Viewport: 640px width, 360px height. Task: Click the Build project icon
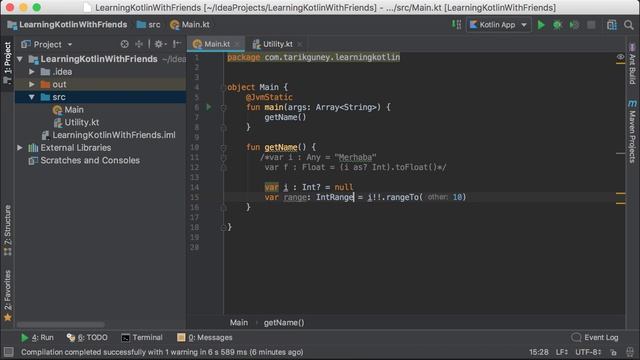coord(456,25)
